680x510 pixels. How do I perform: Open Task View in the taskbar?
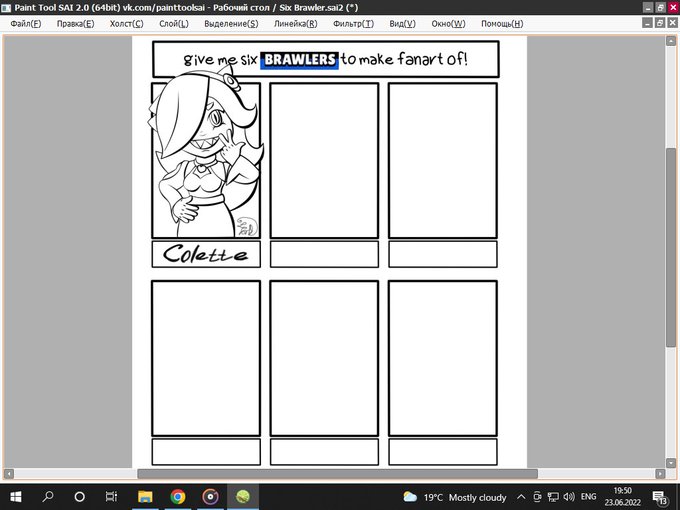tap(111, 497)
